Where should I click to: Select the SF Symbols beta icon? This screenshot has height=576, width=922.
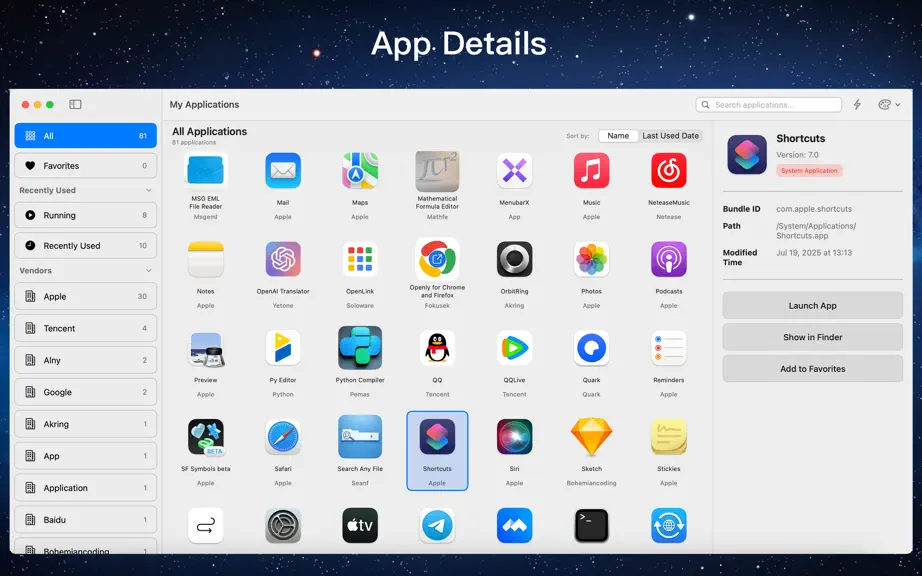(205, 437)
